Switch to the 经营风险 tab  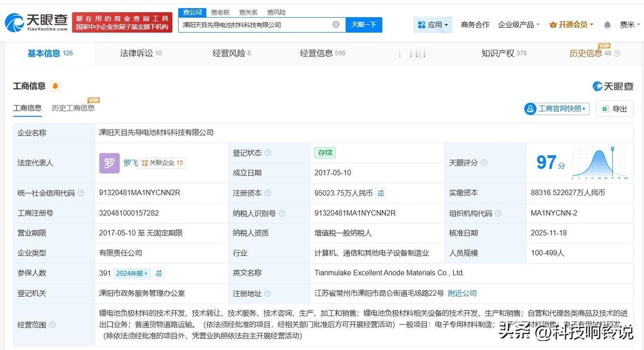[x=231, y=53]
